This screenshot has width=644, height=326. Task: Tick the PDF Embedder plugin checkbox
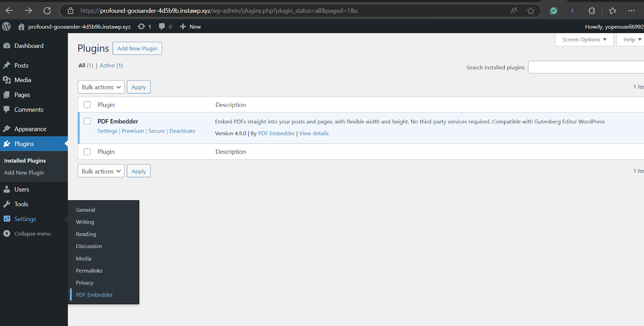87,121
